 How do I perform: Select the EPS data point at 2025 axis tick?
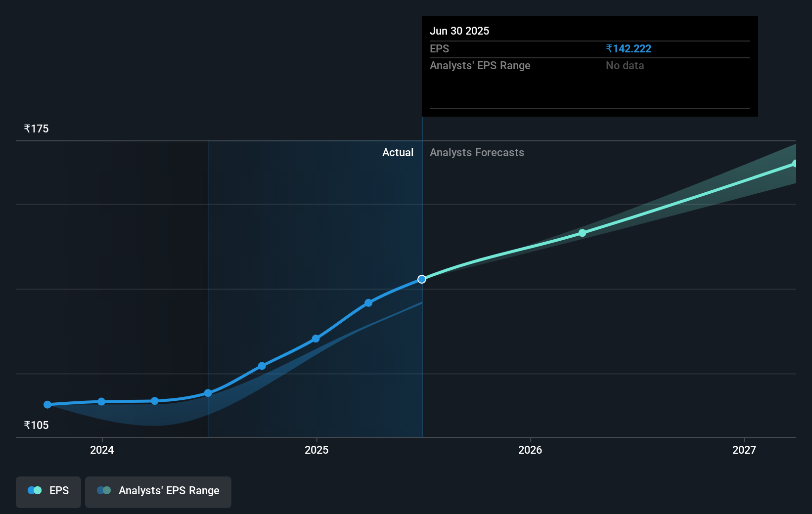[316, 339]
